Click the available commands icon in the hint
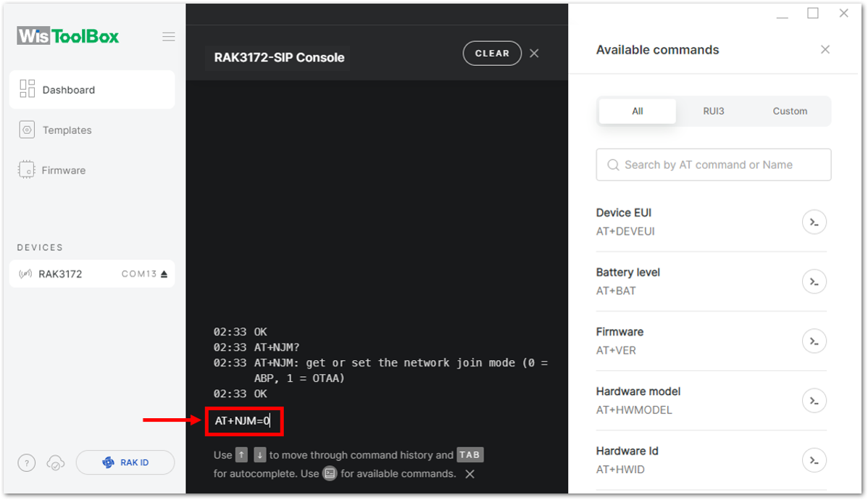 [x=330, y=473]
